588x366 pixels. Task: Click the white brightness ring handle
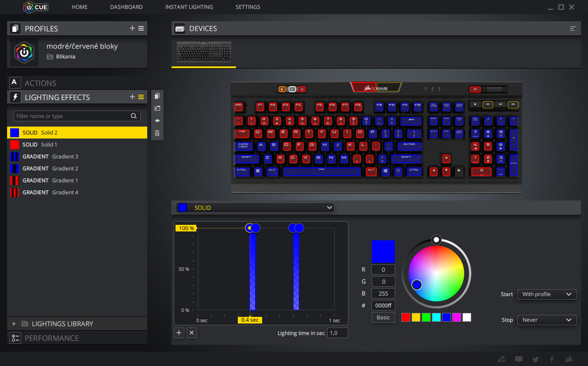436,239
